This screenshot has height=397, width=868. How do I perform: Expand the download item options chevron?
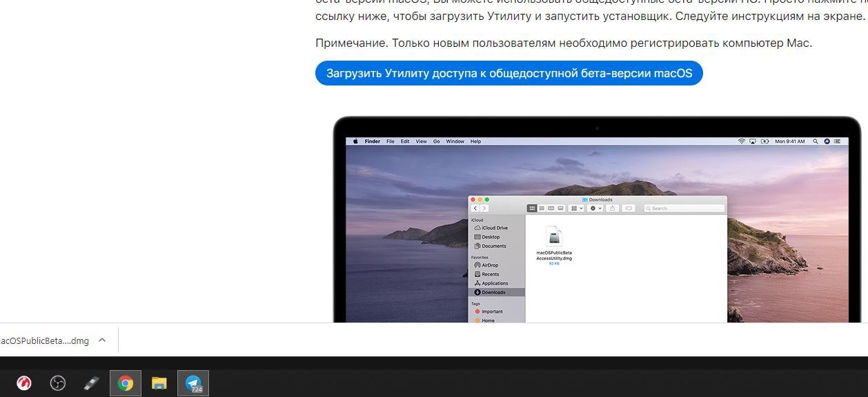click(x=102, y=340)
